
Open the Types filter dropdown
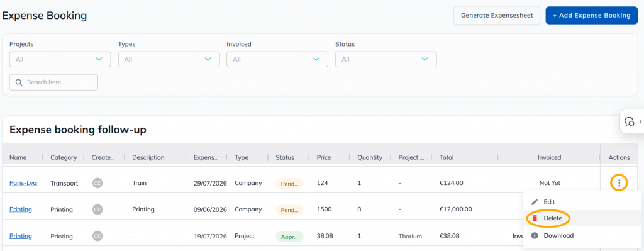coord(169,59)
